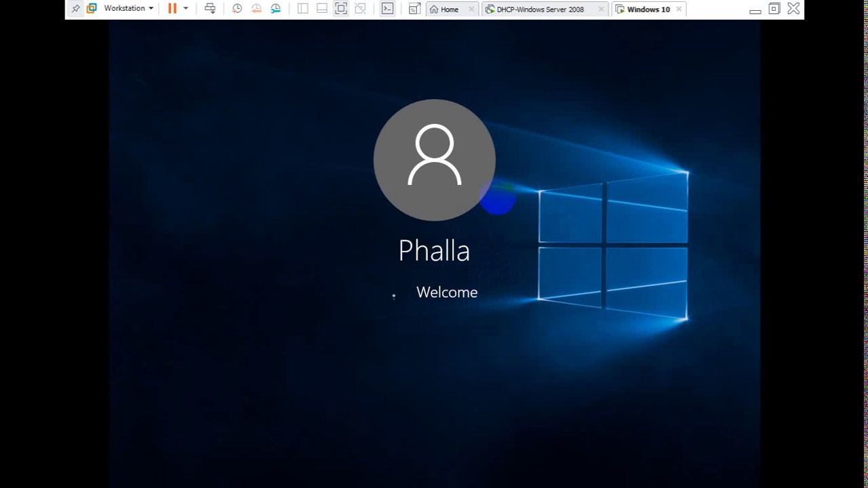Image resolution: width=868 pixels, height=488 pixels.
Task: Pause the virtual machine with the orange button
Action: pyautogui.click(x=172, y=9)
